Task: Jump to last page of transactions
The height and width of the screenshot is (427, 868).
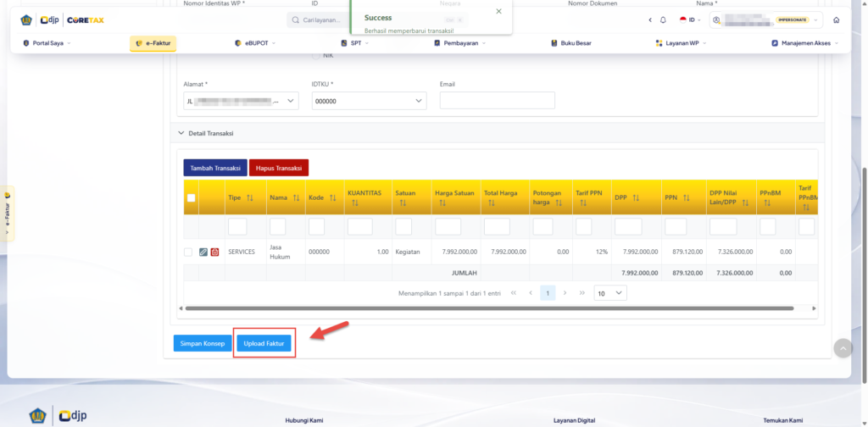Action: click(581, 293)
